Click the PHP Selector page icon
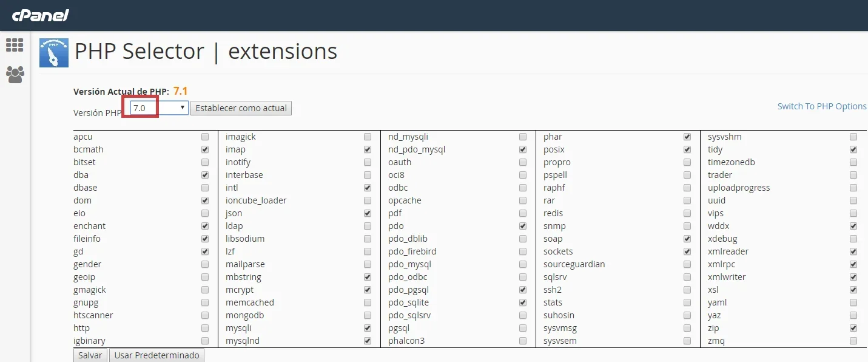The height and width of the screenshot is (362, 868). [54, 53]
